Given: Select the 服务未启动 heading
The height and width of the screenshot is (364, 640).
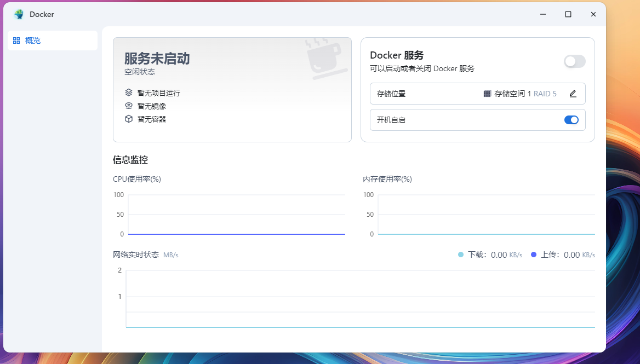Looking at the screenshot, I should [157, 59].
